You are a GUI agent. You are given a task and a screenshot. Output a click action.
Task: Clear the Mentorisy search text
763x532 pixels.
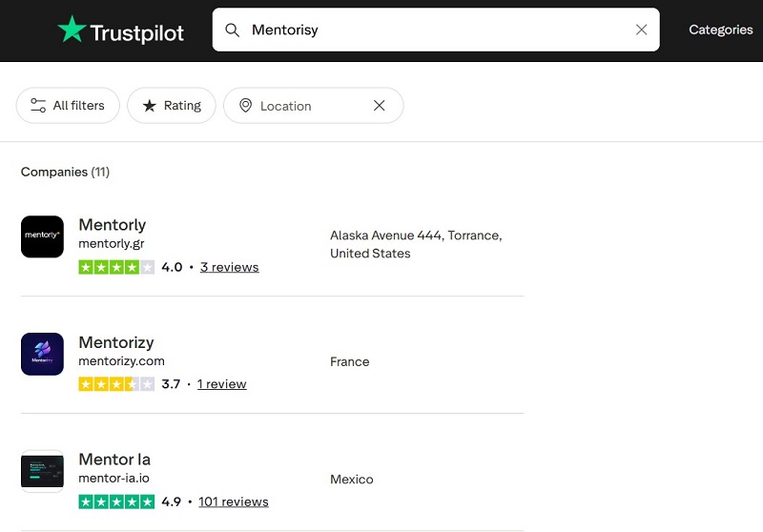tap(641, 30)
